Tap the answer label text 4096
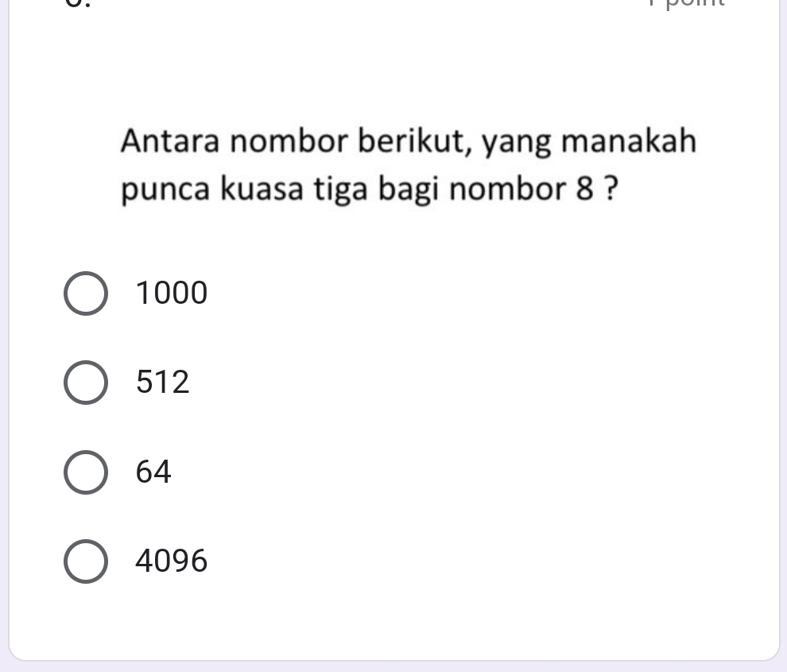787x672 pixels. click(172, 561)
